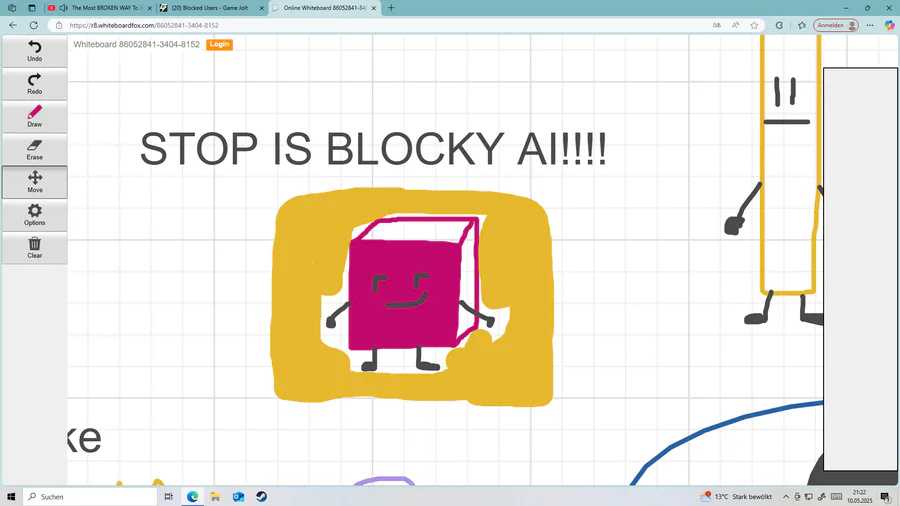The width and height of the screenshot is (900, 506).
Task: Open Steam from the taskbar
Action: tap(261, 496)
